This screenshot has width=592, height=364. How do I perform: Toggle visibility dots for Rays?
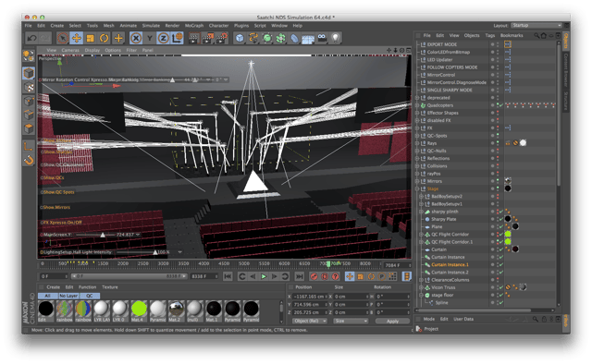pos(498,143)
